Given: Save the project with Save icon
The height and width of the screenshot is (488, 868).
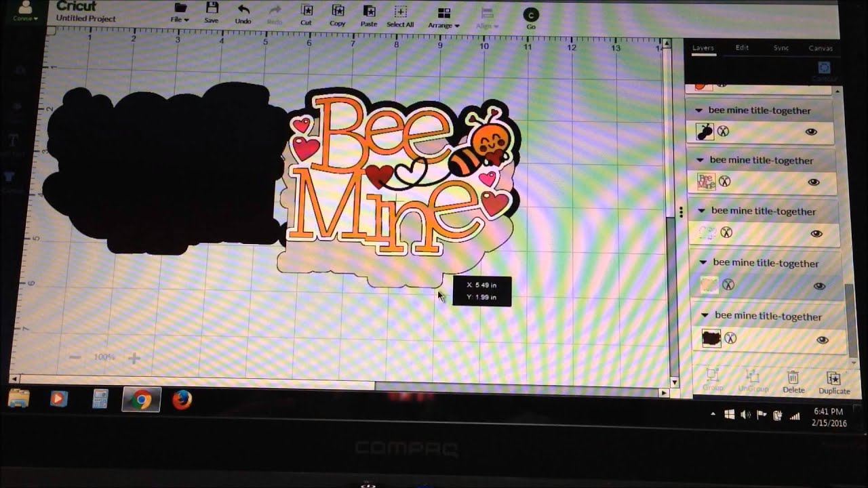Looking at the screenshot, I should 212,8.
